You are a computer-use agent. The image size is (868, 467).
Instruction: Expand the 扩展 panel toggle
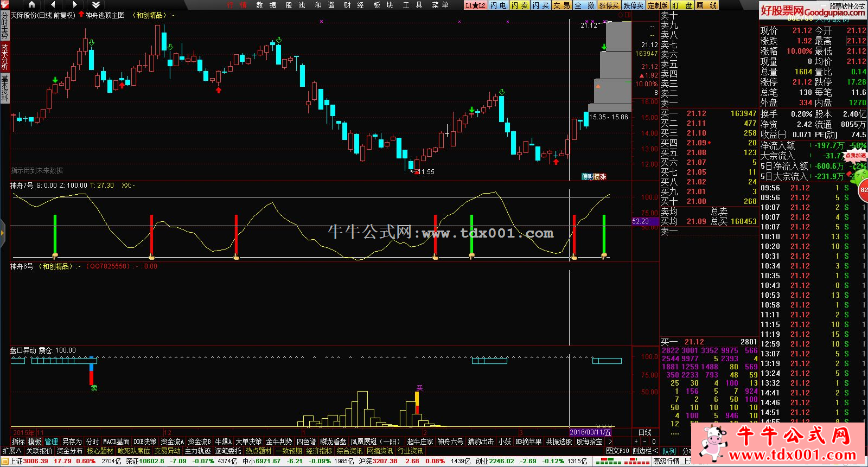tap(12, 451)
